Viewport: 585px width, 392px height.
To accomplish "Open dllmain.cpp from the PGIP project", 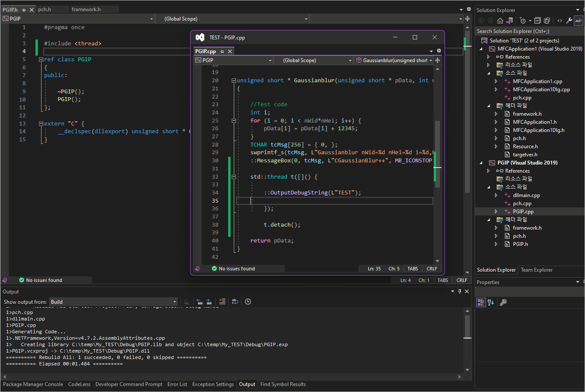I will pos(526,195).
